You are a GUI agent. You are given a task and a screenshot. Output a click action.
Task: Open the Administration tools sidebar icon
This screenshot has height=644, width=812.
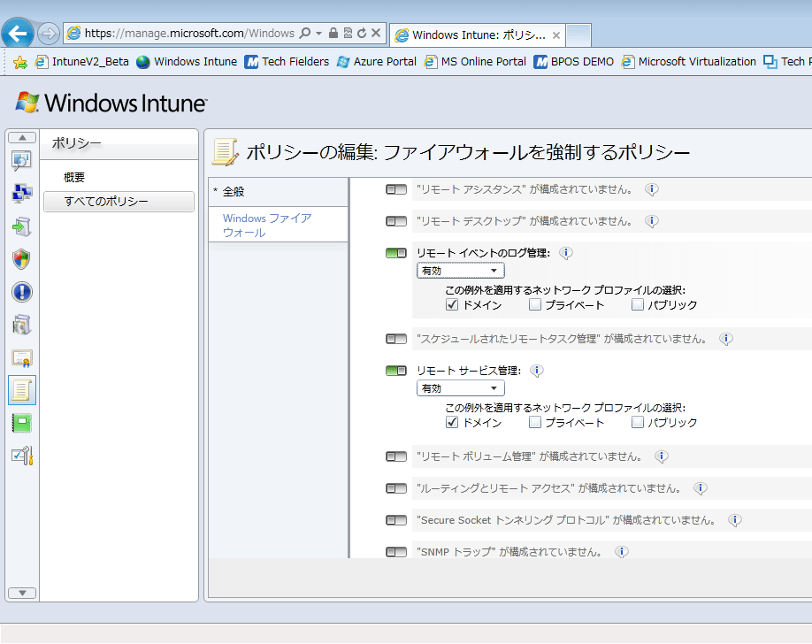[x=22, y=456]
